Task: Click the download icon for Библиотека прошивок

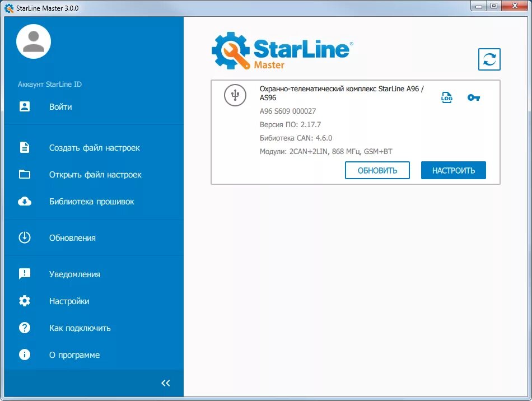Action: 24,201
